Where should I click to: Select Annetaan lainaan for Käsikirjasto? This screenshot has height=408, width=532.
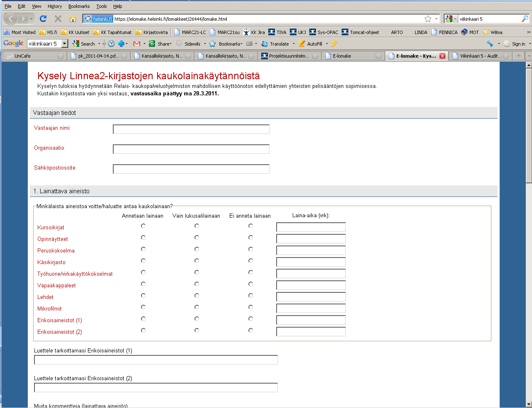point(143,261)
